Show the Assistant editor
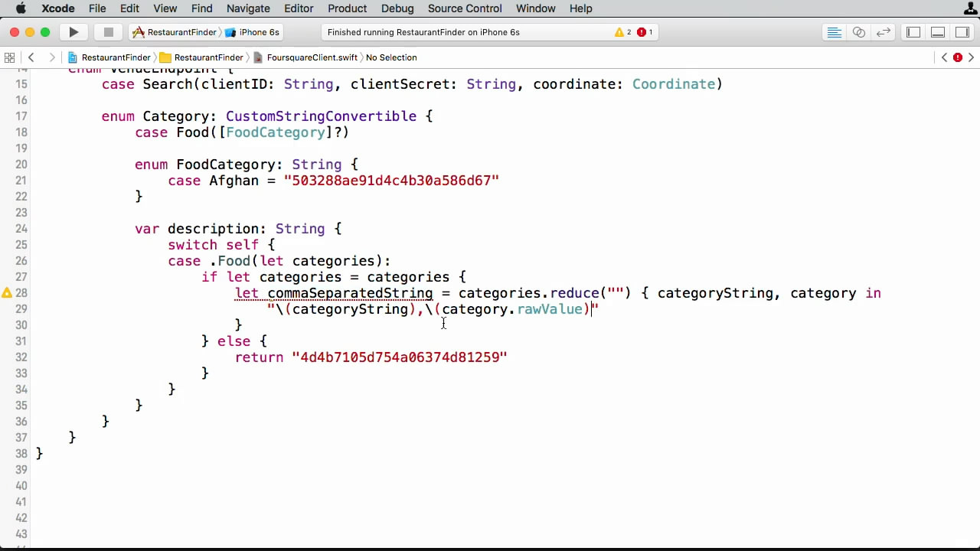 tap(859, 32)
